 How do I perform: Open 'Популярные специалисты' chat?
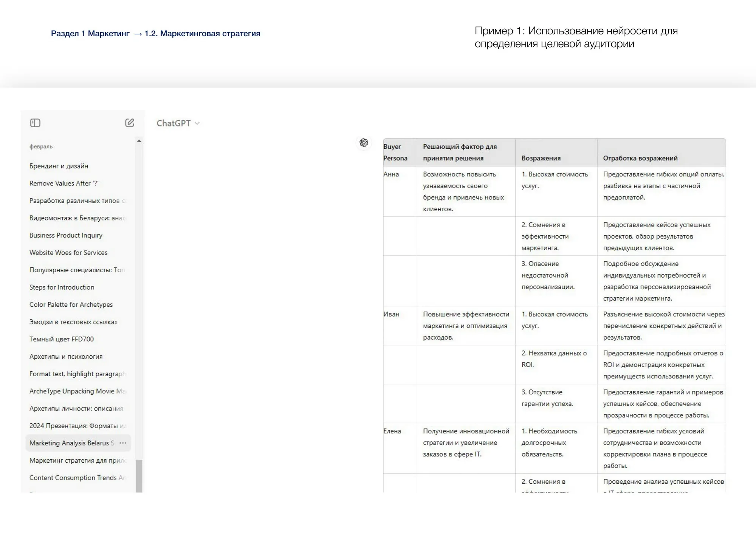pyautogui.click(x=78, y=270)
